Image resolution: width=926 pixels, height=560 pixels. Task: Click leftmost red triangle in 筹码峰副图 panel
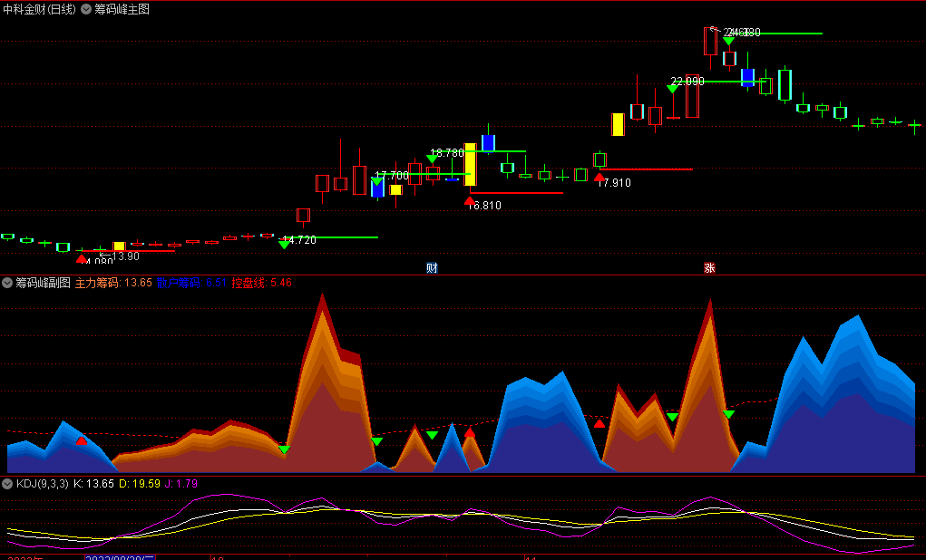pos(82,440)
